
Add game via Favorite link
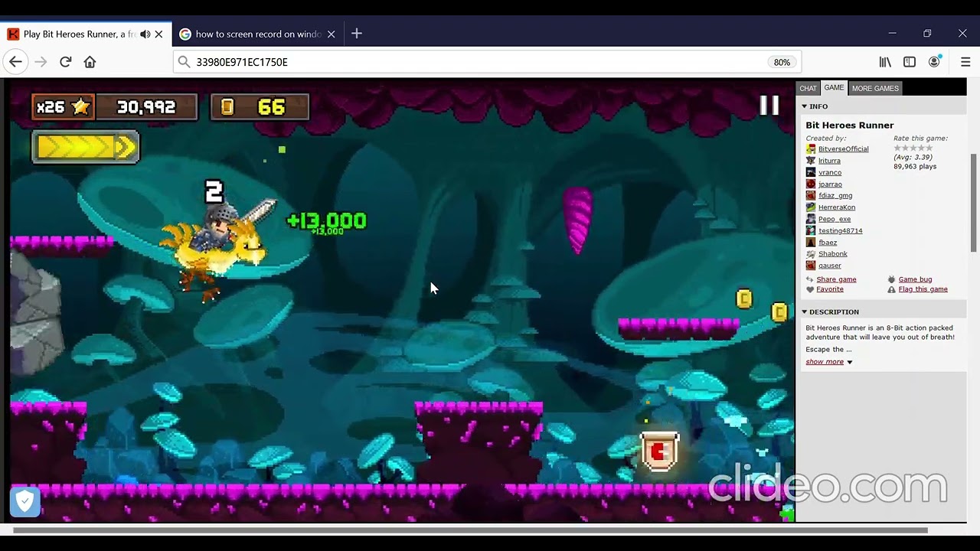click(829, 289)
